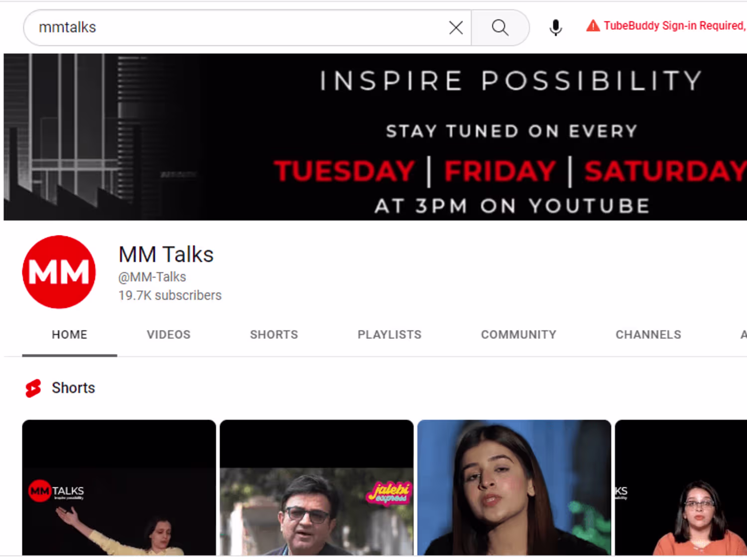Switch to the HOME tab
Viewport: 747px width, 560px height.
(70, 335)
